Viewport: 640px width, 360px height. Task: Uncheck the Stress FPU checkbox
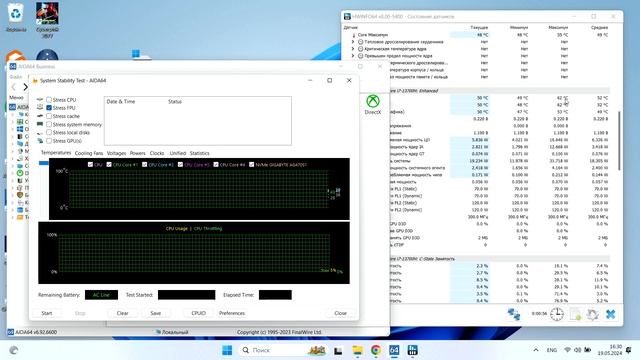(49, 108)
